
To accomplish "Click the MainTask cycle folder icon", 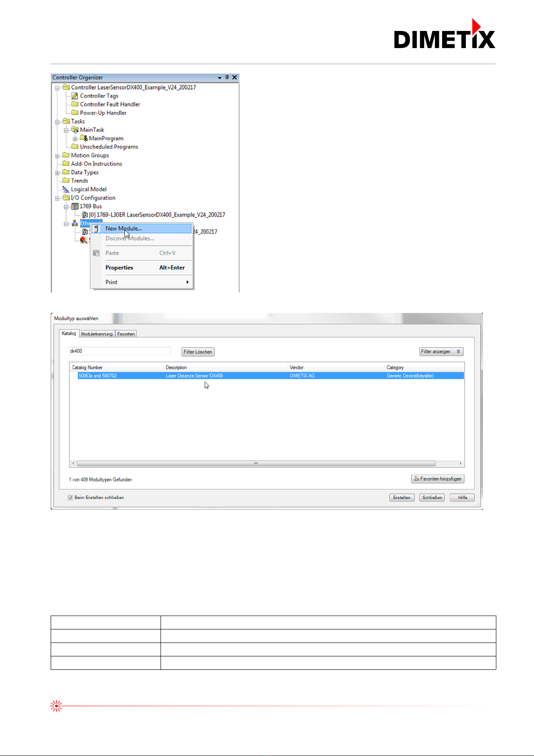I will tap(75, 130).
